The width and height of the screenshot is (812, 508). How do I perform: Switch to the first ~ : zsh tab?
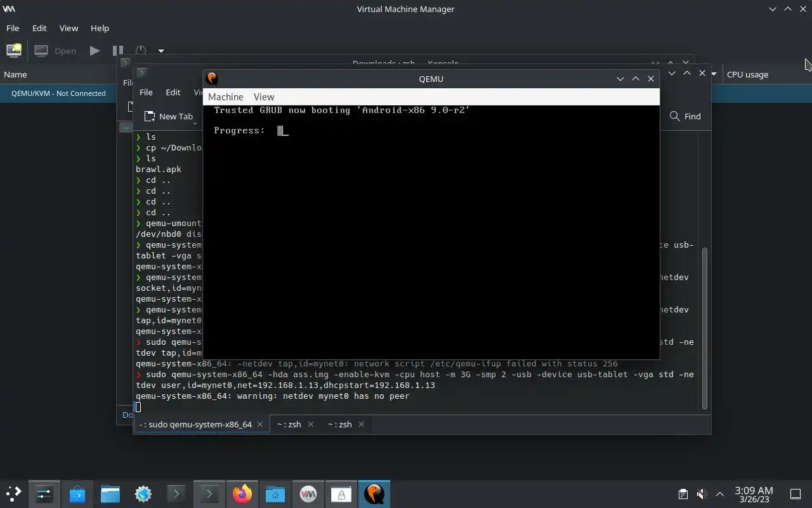coord(295,424)
